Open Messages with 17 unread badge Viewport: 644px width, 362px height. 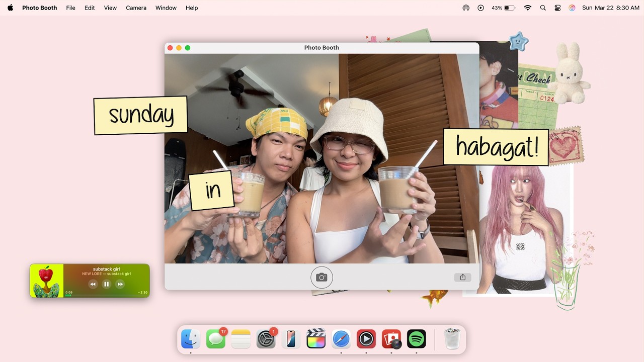point(216,339)
